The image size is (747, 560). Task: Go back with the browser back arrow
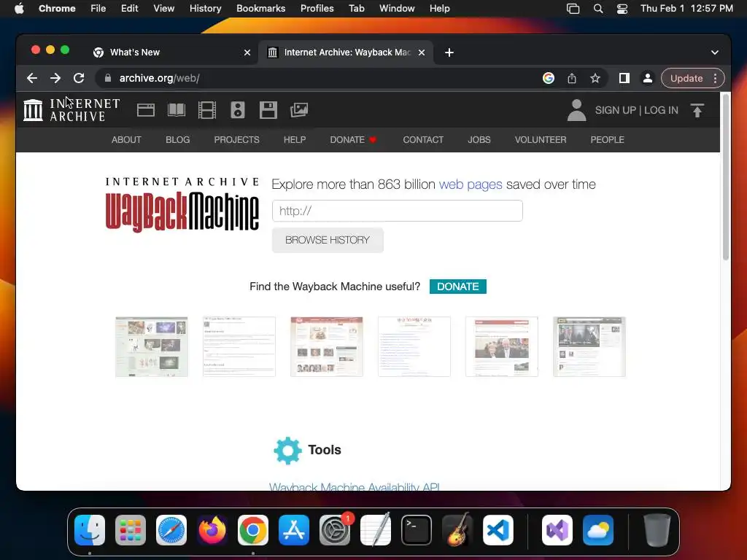click(32, 78)
